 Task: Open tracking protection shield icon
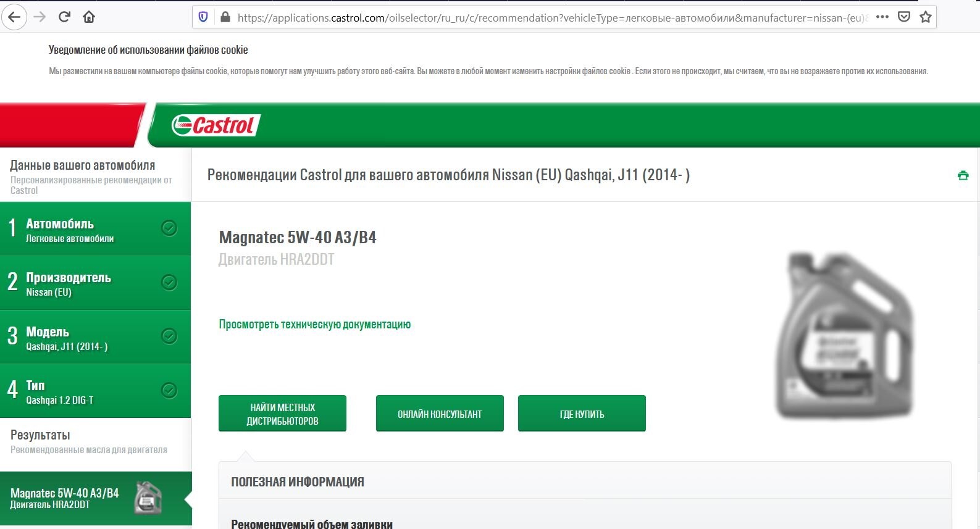203,17
